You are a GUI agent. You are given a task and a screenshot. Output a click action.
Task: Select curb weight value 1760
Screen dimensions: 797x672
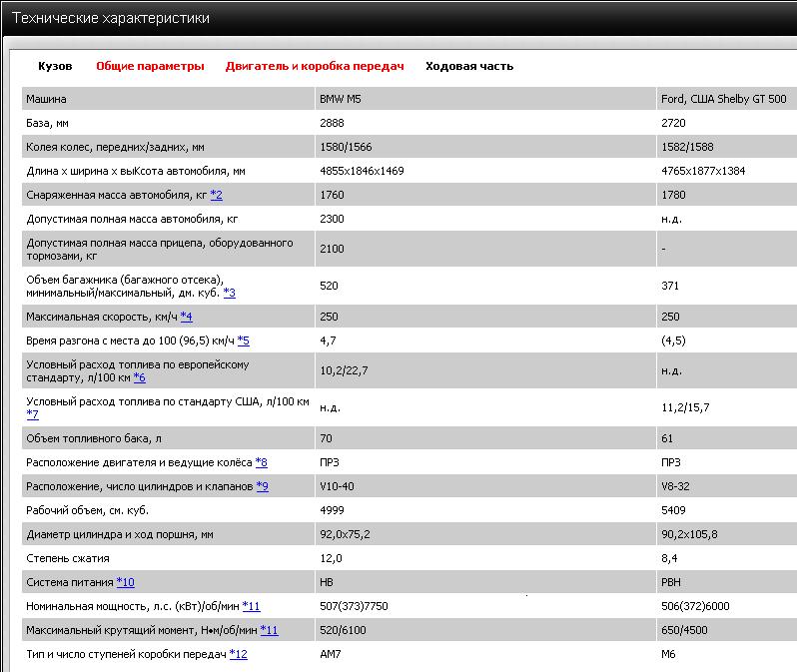coord(332,195)
